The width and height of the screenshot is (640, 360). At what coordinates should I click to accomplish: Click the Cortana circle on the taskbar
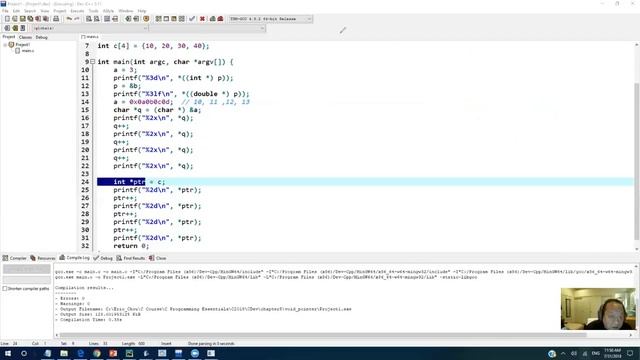click(x=24, y=353)
